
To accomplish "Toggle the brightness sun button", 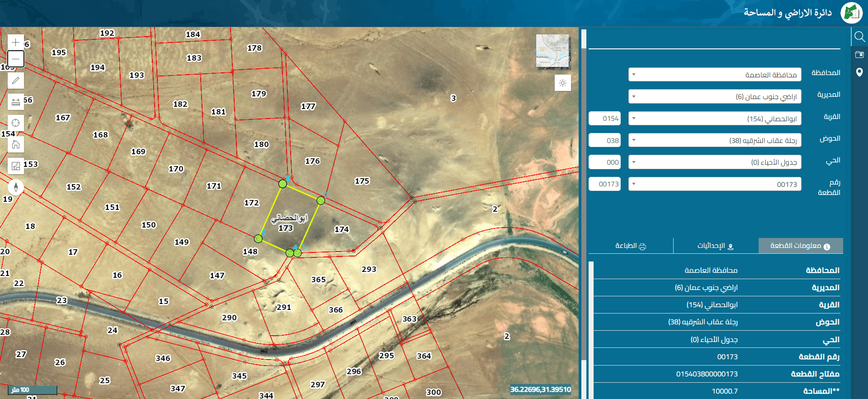I will coord(563,83).
